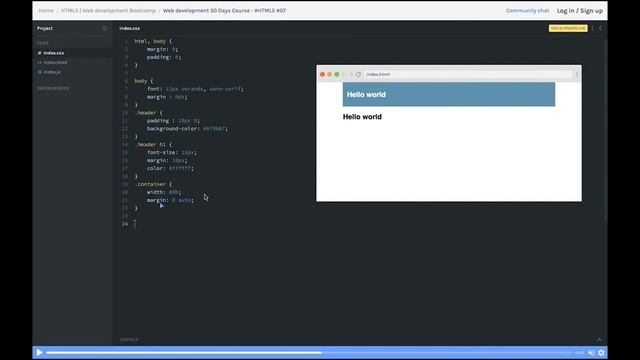
Task: Click the black Hello world heading in the preview
Action: click(362, 117)
